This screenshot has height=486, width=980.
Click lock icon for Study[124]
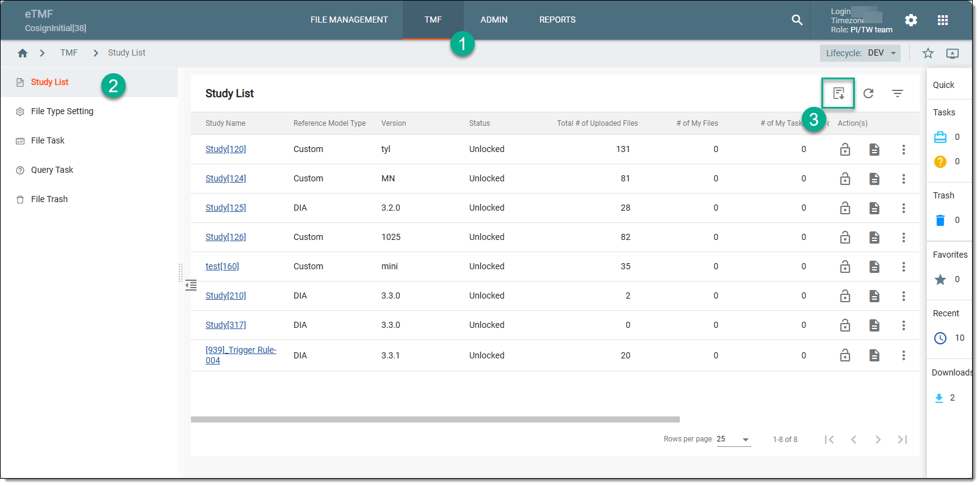click(845, 179)
